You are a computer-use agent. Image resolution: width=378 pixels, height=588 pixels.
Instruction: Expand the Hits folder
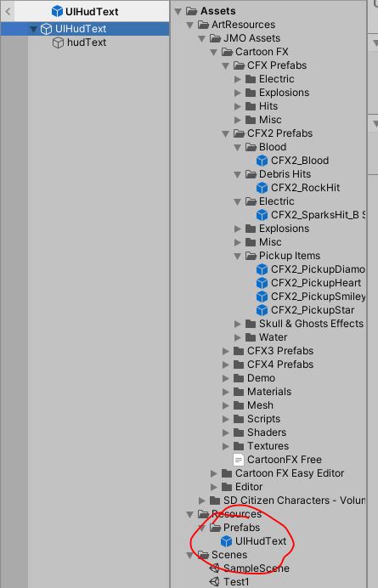coord(237,106)
